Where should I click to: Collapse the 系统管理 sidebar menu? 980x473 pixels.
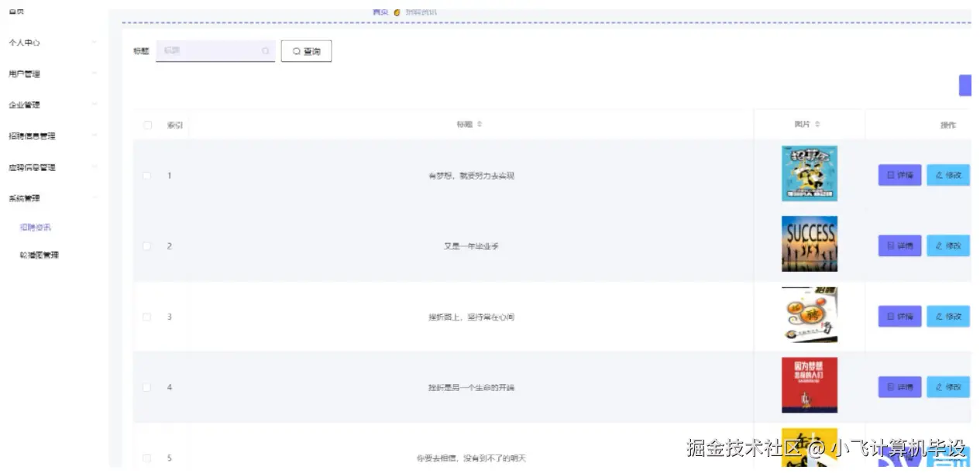point(53,198)
